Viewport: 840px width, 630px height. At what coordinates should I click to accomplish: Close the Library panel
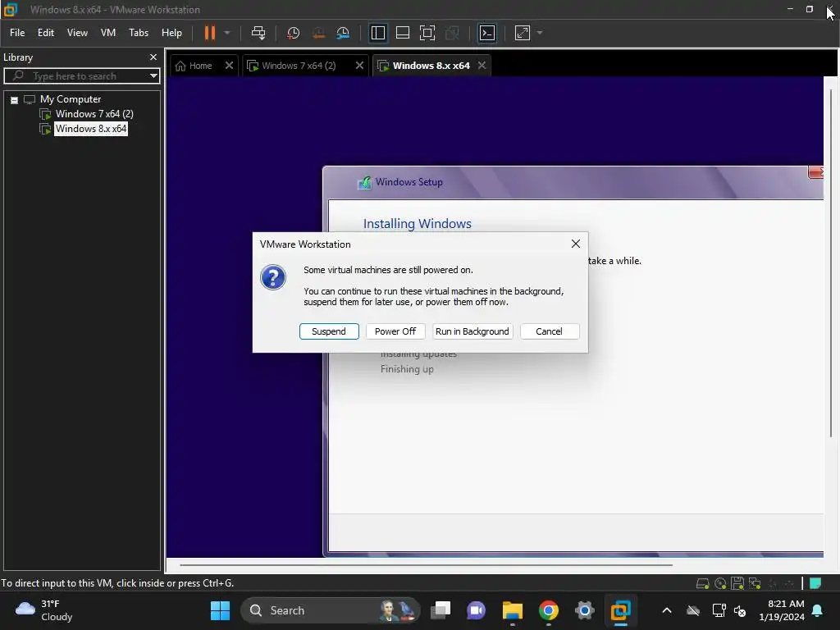(153, 57)
